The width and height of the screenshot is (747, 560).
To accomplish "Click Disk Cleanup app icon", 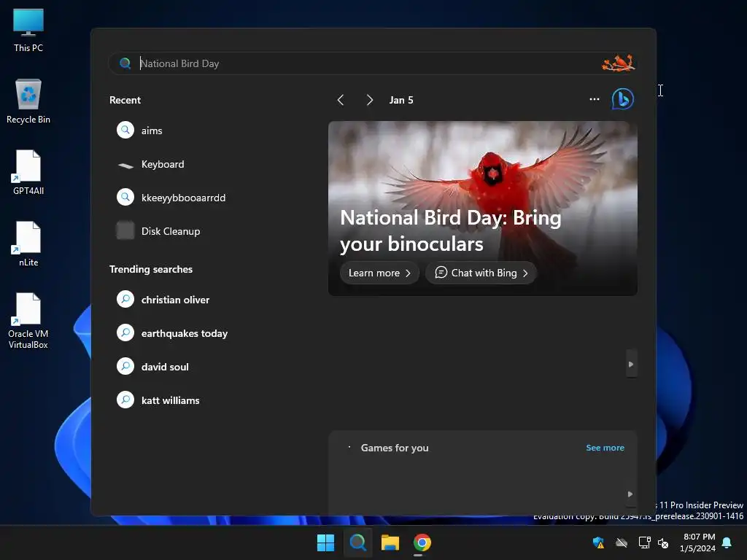I will coord(125,230).
